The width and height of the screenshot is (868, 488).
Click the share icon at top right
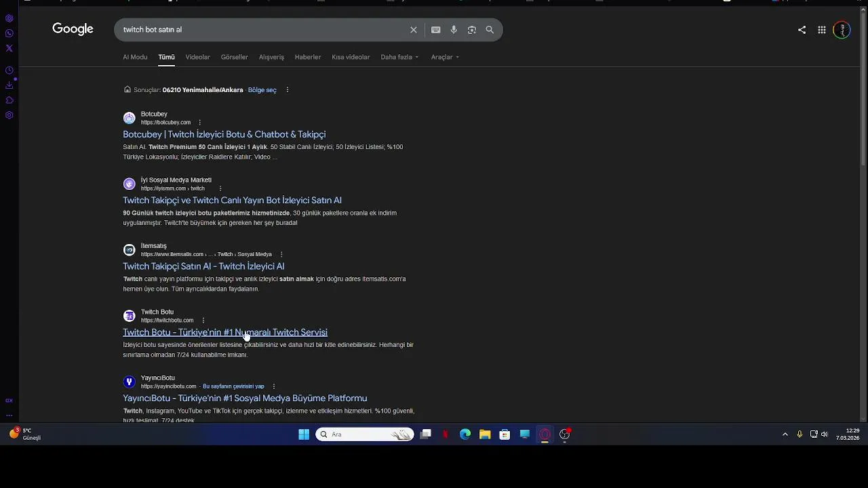coord(802,30)
